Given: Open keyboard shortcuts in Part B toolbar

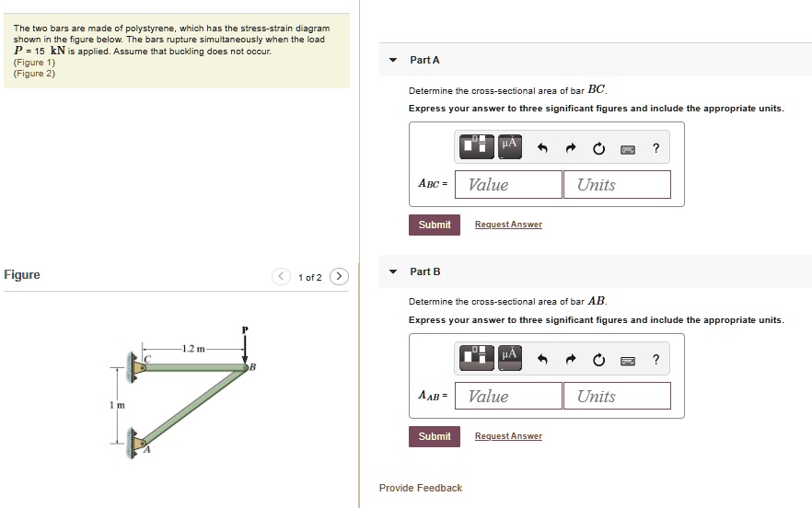Looking at the screenshot, I should pyautogui.click(x=628, y=361).
